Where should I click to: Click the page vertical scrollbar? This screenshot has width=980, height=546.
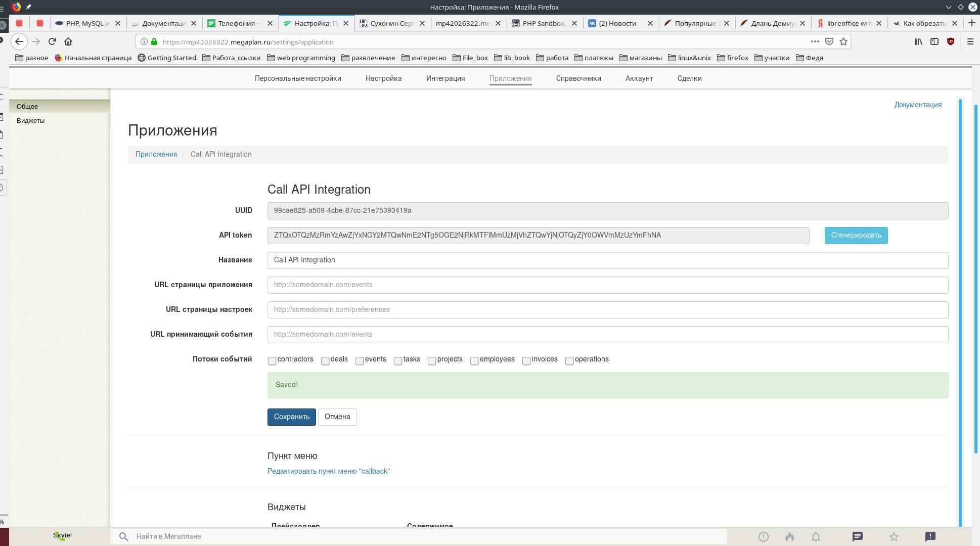click(976, 278)
